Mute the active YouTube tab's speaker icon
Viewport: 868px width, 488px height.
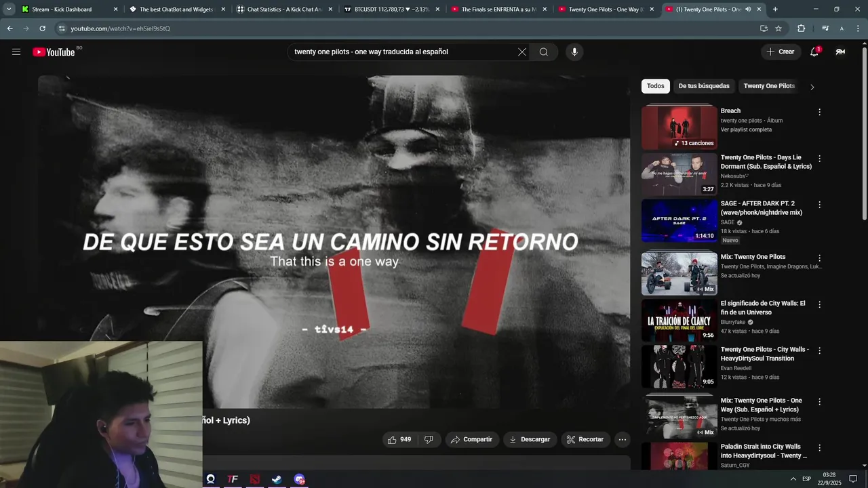click(x=748, y=9)
